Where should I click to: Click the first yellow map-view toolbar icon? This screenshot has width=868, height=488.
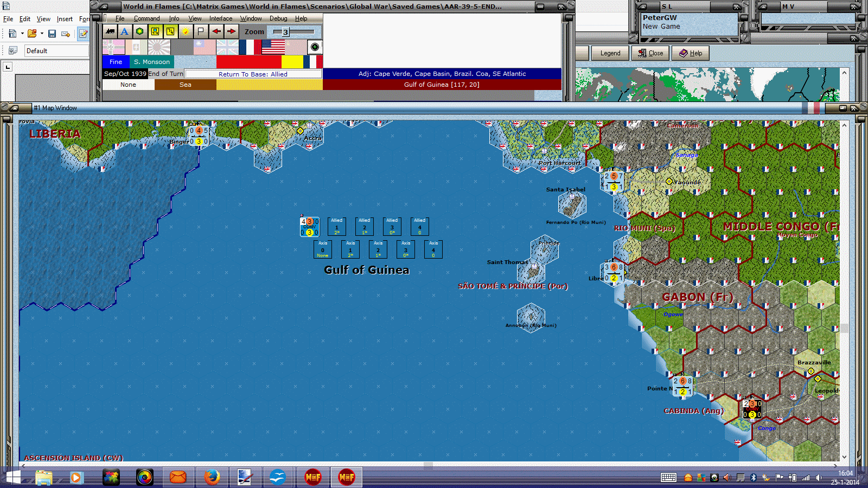click(155, 31)
